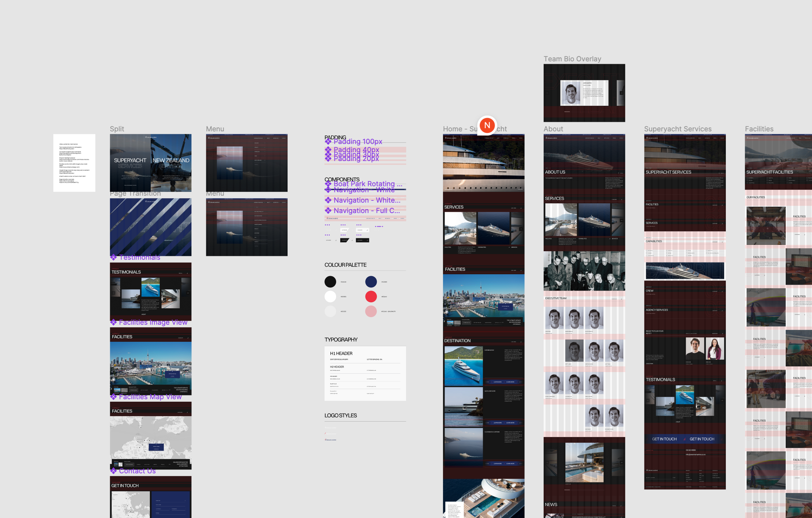Click the white notes document thumbnail

pos(74,163)
